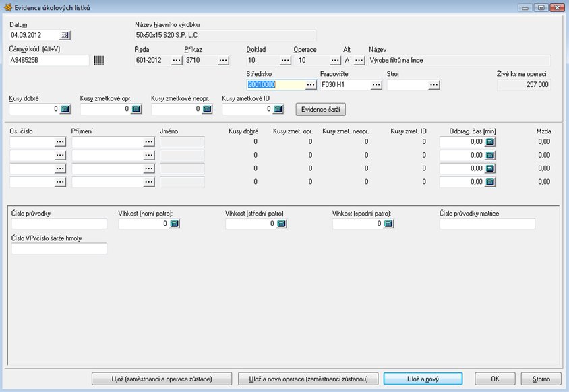
Task: Open the calendar picker beside Datum
Action: pos(65,35)
